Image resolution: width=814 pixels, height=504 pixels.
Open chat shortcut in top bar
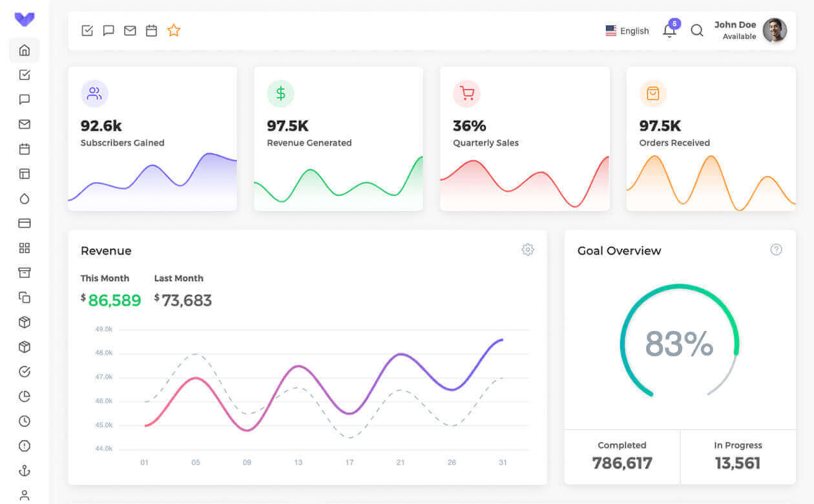click(x=109, y=30)
